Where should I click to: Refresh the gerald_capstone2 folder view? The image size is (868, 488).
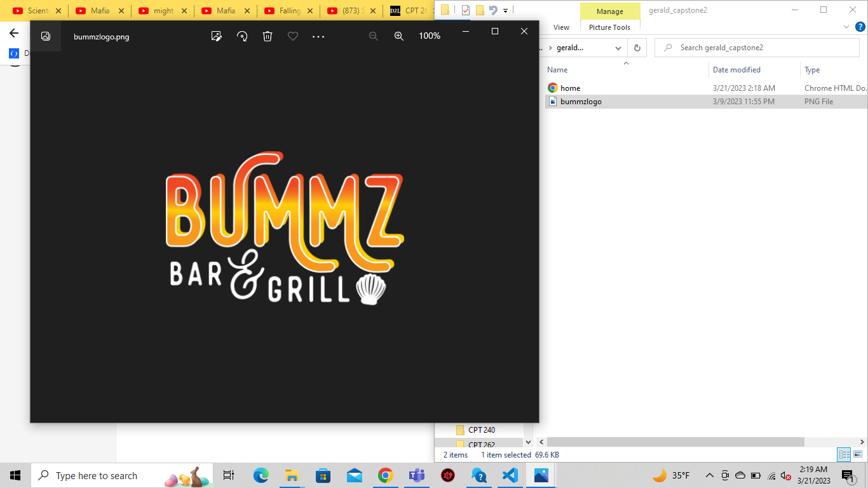click(637, 48)
